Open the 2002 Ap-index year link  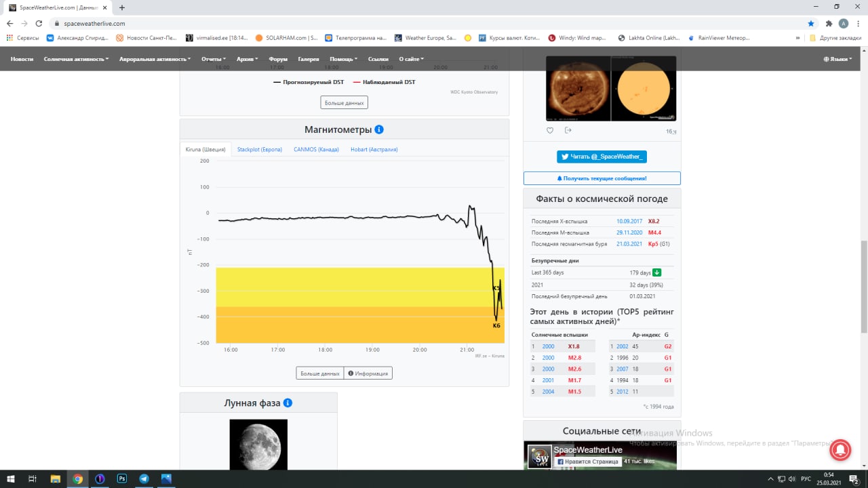(623, 346)
